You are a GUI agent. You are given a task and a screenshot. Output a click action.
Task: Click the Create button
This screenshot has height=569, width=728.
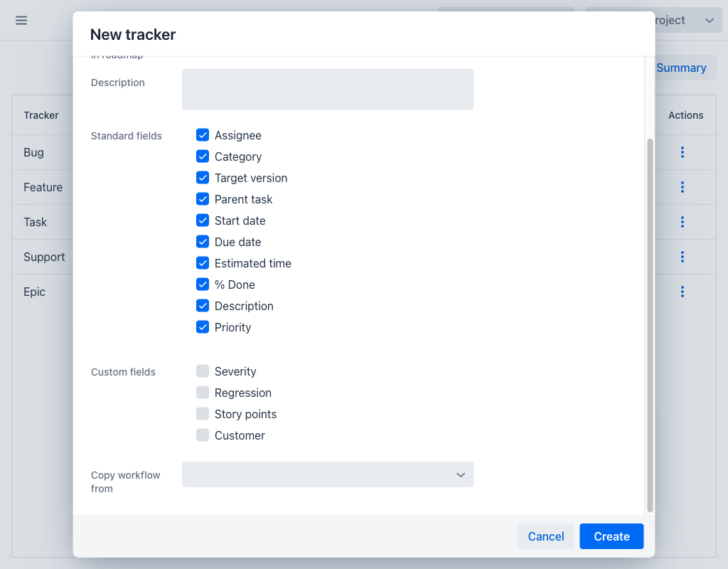611,536
